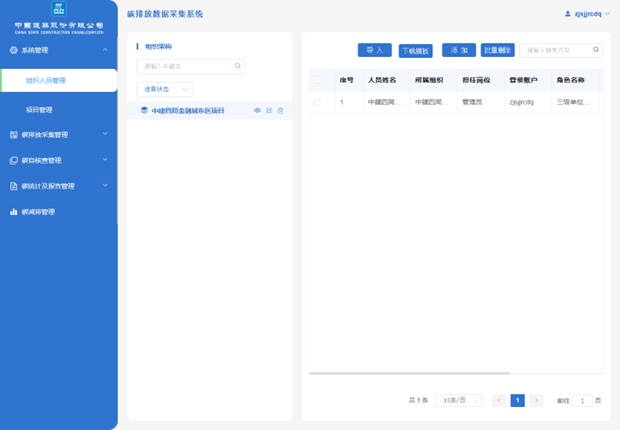Click the trash icon on 中建四局金融城东区项目 row
The height and width of the screenshot is (430, 620).
pyautogui.click(x=280, y=111)
